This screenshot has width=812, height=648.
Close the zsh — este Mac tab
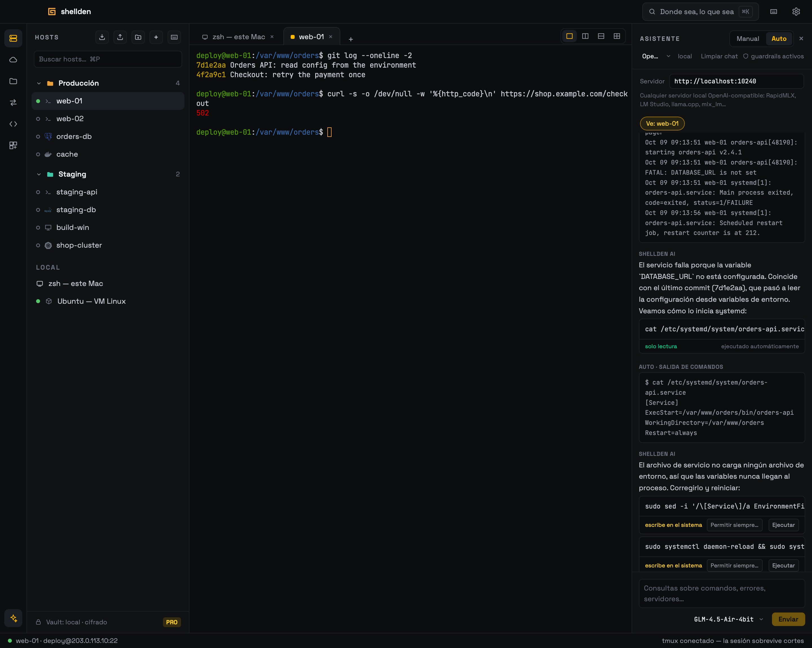click(x=272, y=37)
